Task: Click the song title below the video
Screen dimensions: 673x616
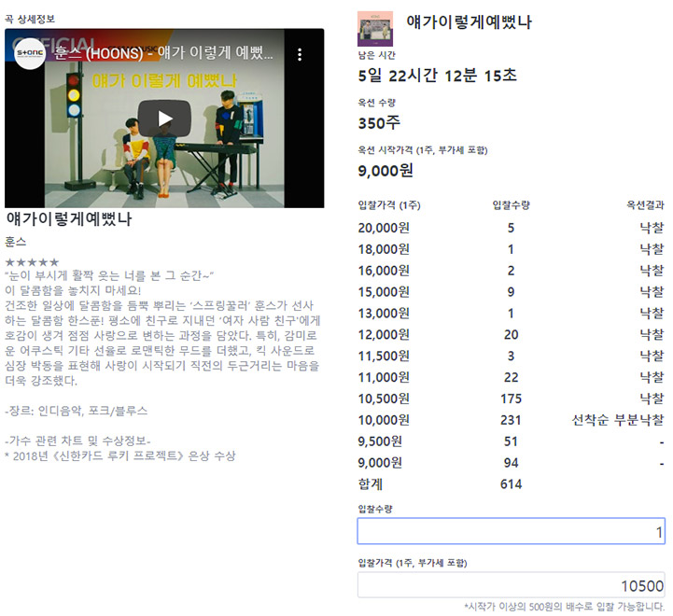Action: pyautogui.click(x=69, y=218)
